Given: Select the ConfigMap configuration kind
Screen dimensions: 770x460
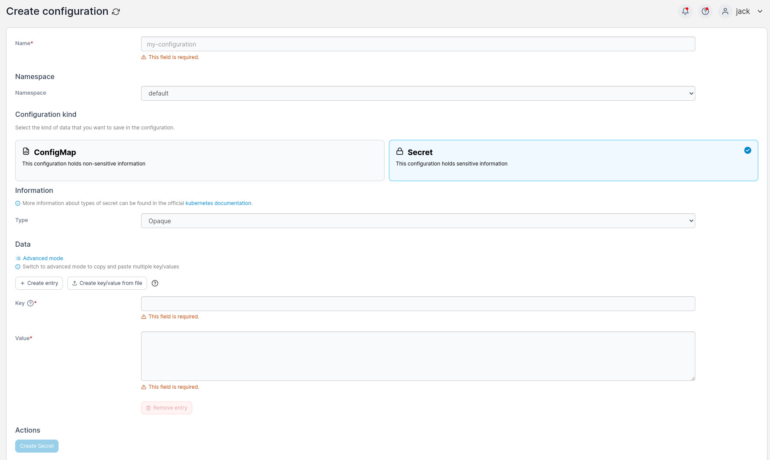Looking at the screenshot, I should pos(200,160).
